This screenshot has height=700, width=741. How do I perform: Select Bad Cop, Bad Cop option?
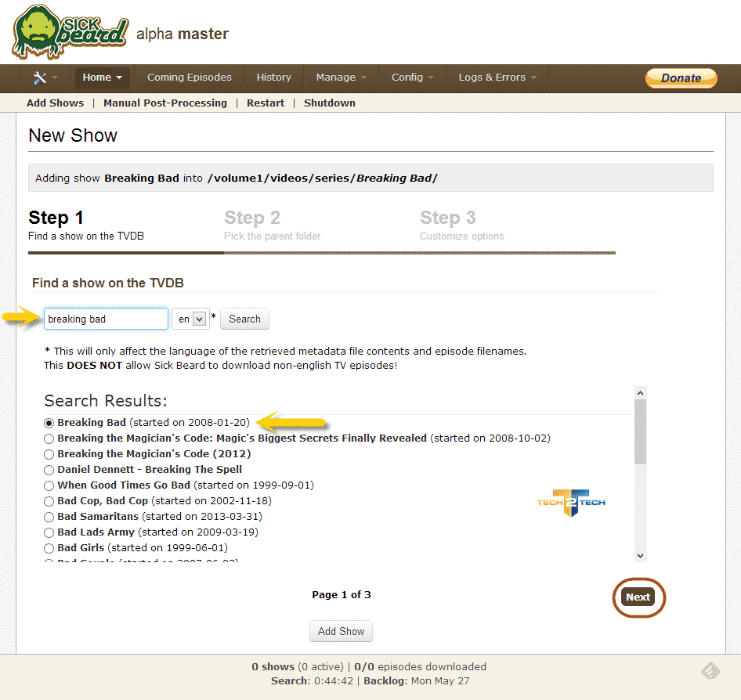[x=49, y=501]
